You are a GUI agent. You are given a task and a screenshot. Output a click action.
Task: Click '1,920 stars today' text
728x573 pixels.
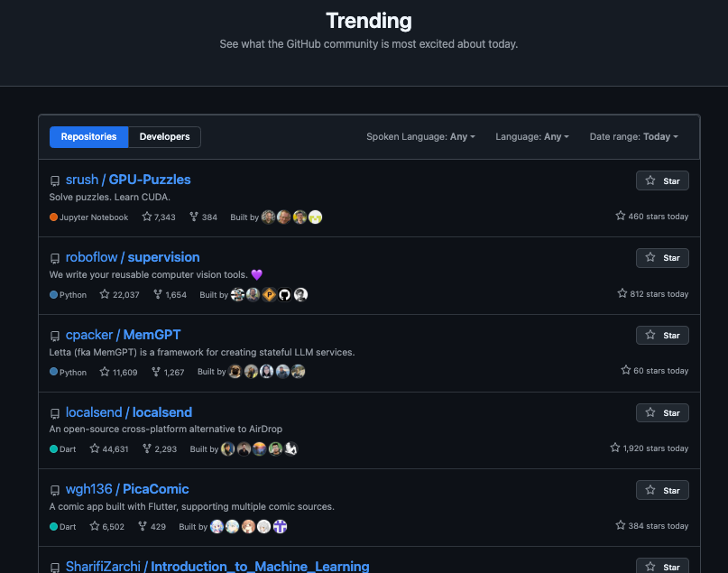(x=650, y=448)
